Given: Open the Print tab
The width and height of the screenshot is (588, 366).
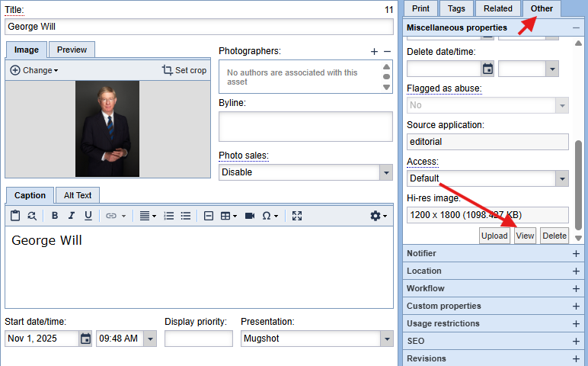Looking at the screenshot, I should point(420,8).
